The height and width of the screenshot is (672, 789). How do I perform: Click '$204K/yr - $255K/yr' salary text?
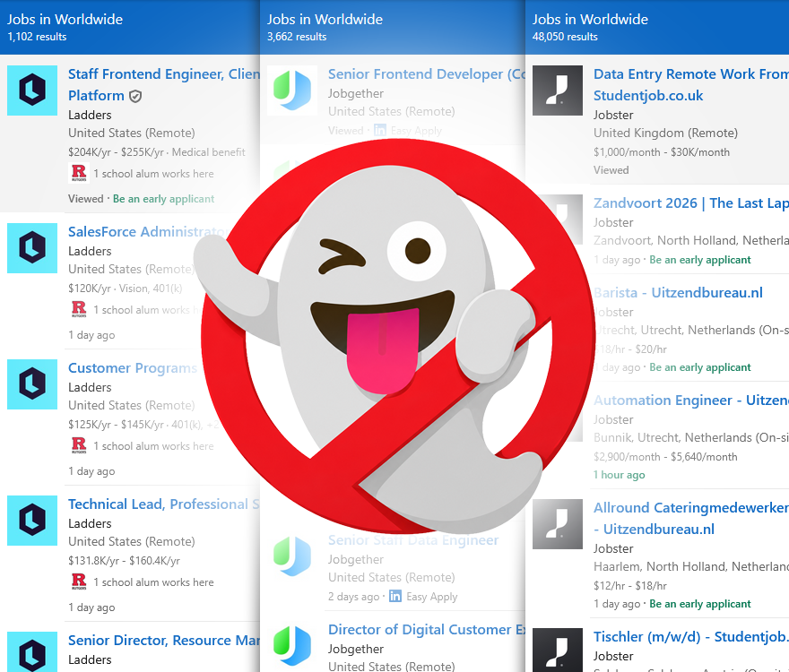click(x=117, y=152)
